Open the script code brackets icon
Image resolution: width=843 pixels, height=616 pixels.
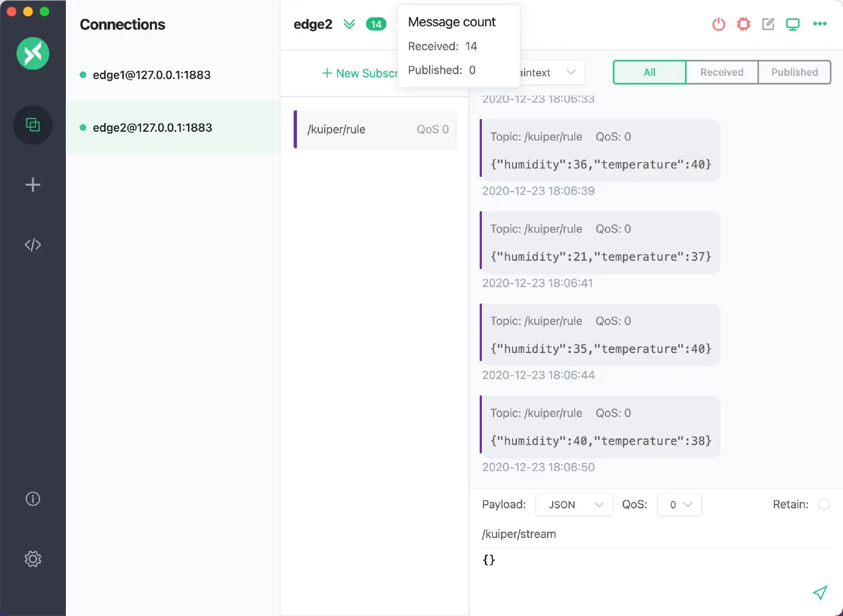pos(33,245)
